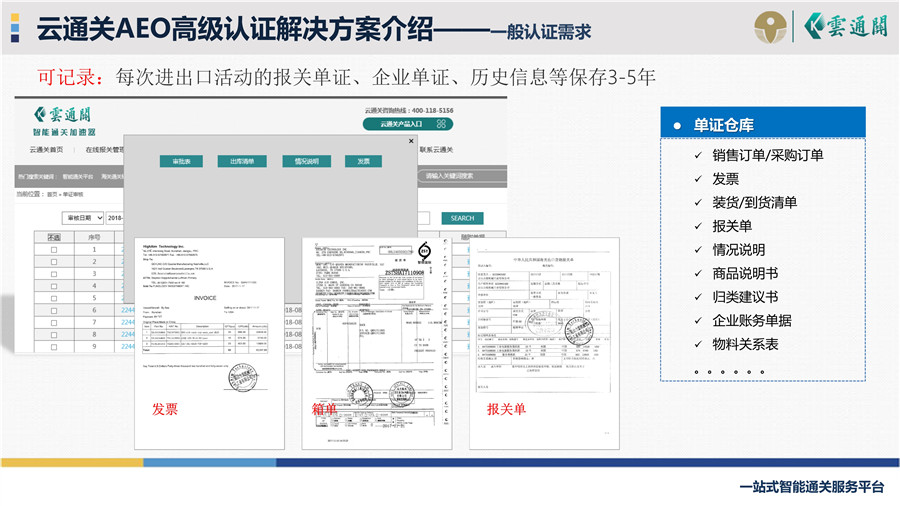Click the 请输入关键词搜索 search box
The width and height of the screenshot is (900, 506).
pos(463,176)
